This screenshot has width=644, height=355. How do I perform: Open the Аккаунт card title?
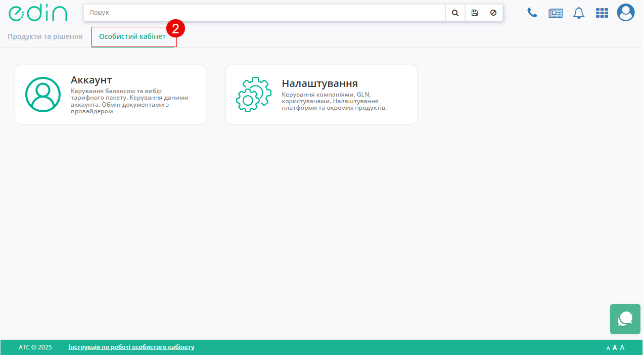pyautogui.click(x=91, y=80)
